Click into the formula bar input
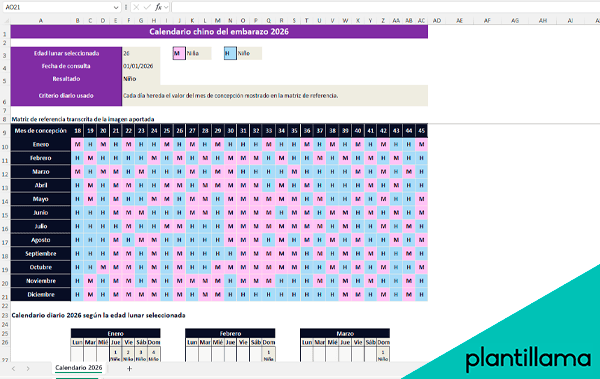This screenshot has height=379, width=600. tap(385, 7)
